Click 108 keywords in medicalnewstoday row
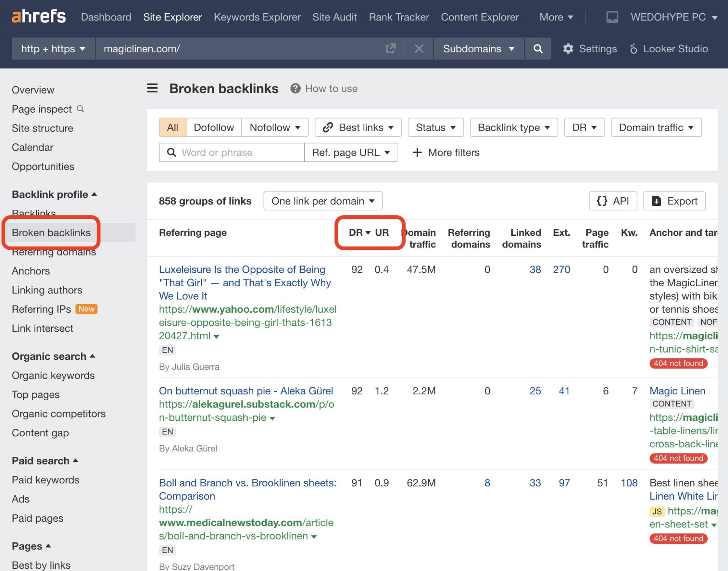This screenshot has height=571, width=728. (x=629, y=483)
